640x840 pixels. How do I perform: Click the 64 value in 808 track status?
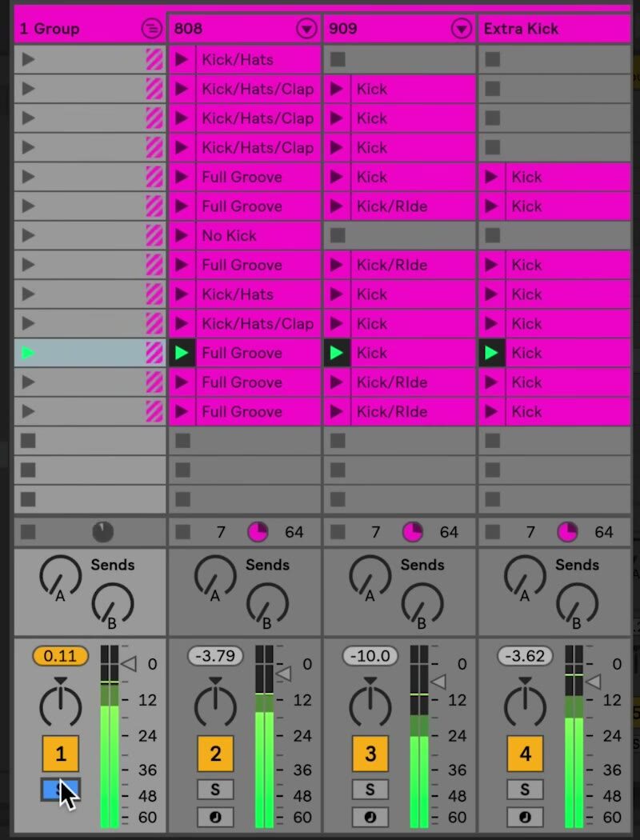[x=294, y=532]
